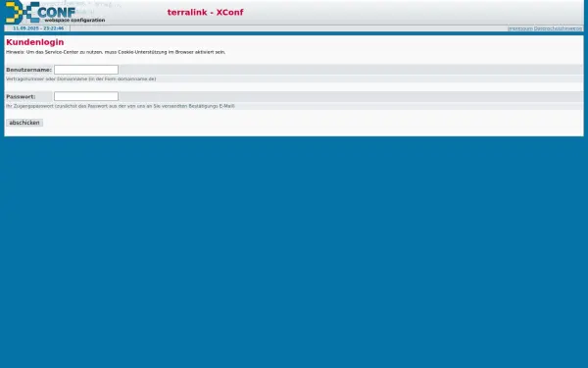This screenshot has height=368, width=588.
Task: Click the cookie support Hinweis text
Action: [116, 52]
